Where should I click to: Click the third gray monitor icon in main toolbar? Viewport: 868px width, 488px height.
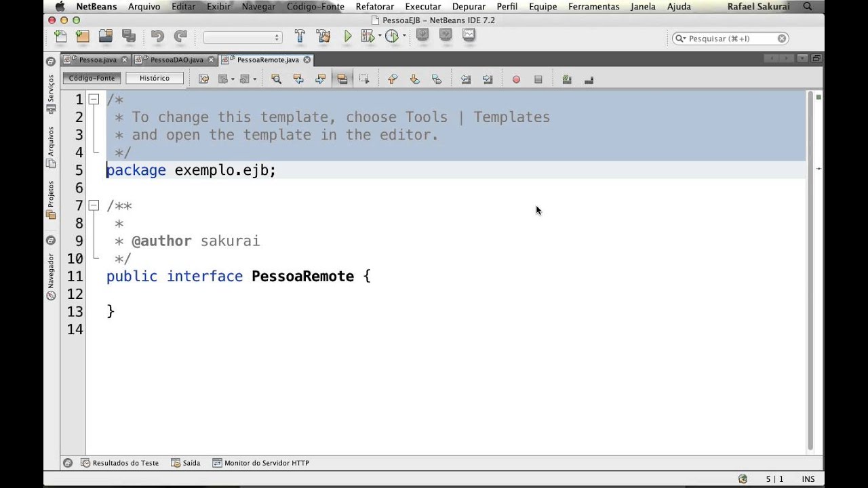click(469, 35)
